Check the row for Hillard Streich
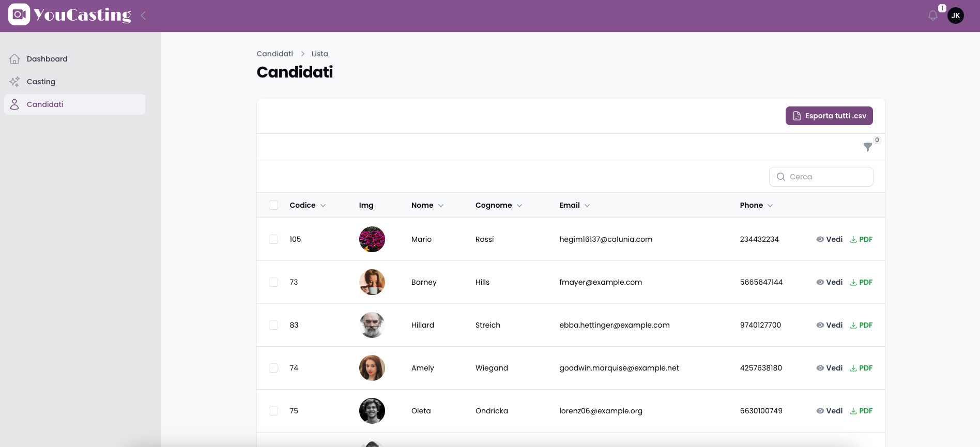The image size is (980, 447). 273,325
